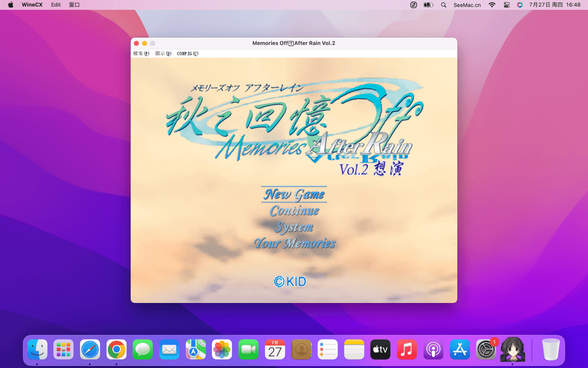Click the SeeMac.cn menu bar item
The image size is (588, 368).
tap(467, 5)
